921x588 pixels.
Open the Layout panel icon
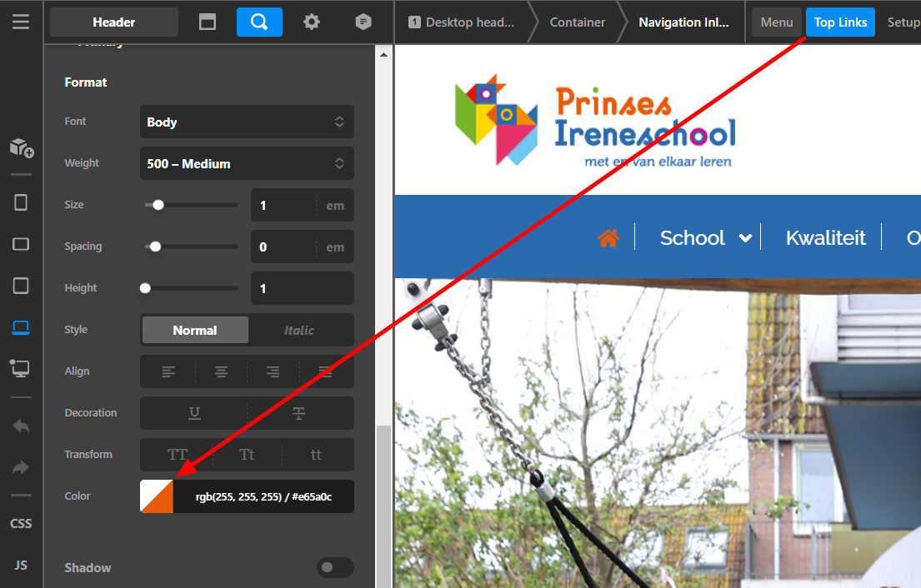[208, 22]
